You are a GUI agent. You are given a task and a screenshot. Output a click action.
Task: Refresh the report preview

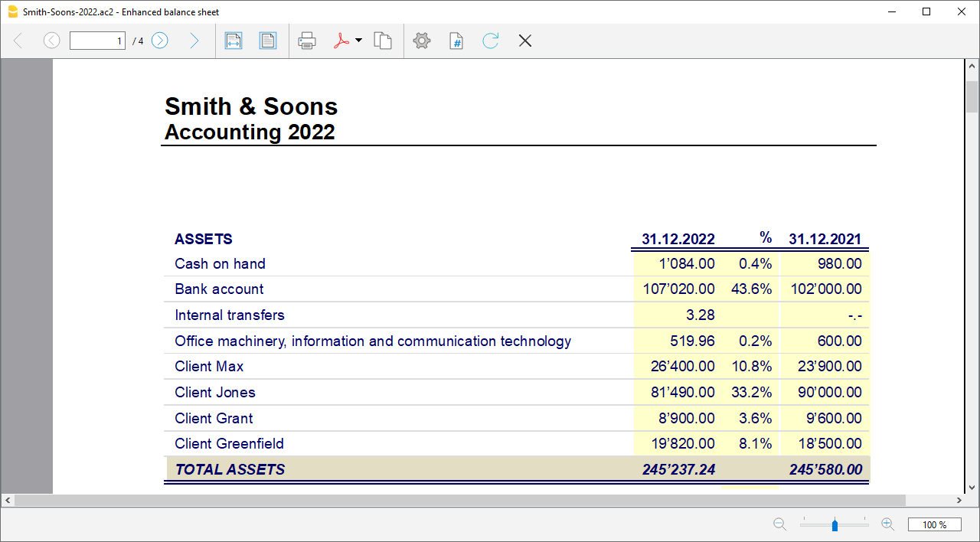tap(491, 41)
